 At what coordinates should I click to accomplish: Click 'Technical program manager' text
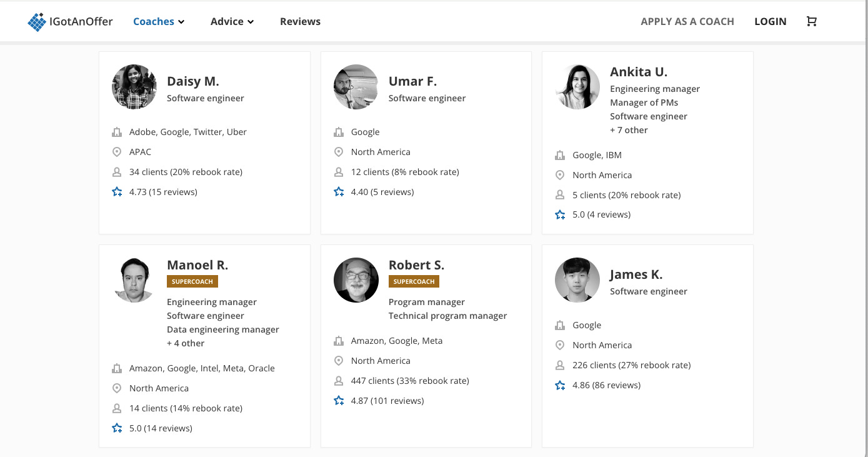click(x=447, y=316)
